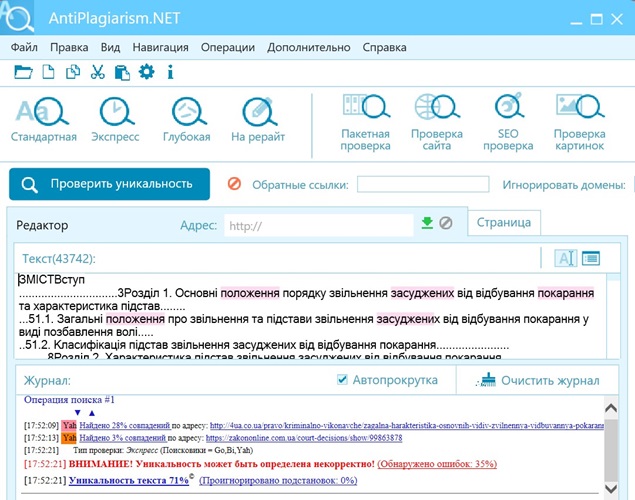Viewport: 635px width, 500px height.
Task: Click the pink Yah tag at 17:52:09
Action: point(69,426)
